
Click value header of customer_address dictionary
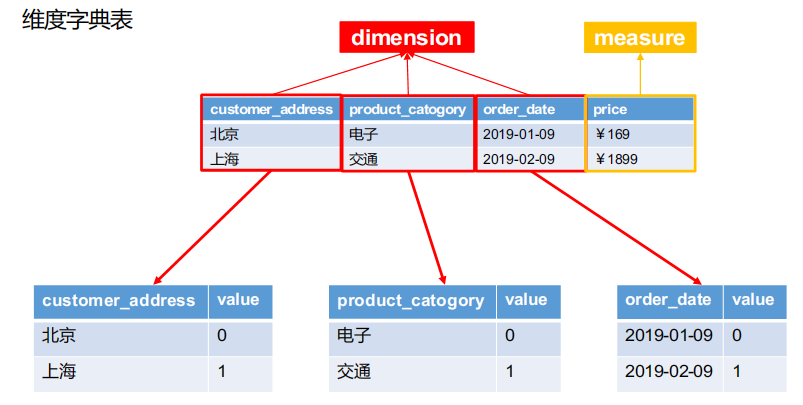(241, 302)
